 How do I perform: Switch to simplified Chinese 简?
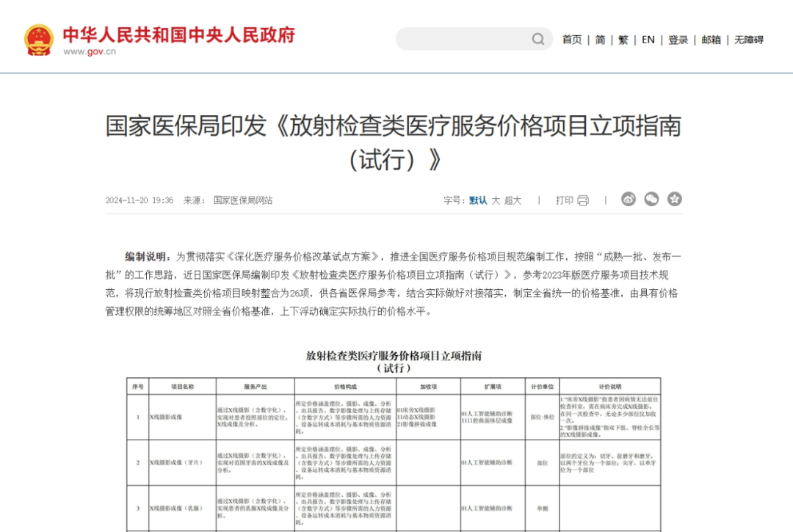tap(600, 40)
